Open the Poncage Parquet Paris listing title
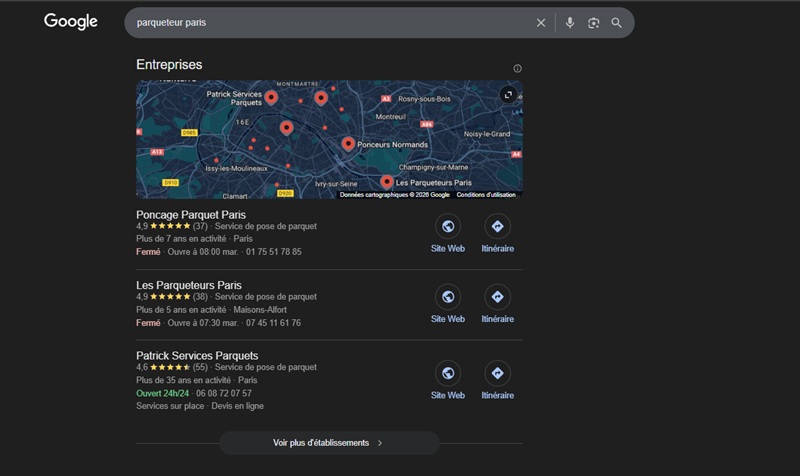Screen dimensions: 800x476 191,215
